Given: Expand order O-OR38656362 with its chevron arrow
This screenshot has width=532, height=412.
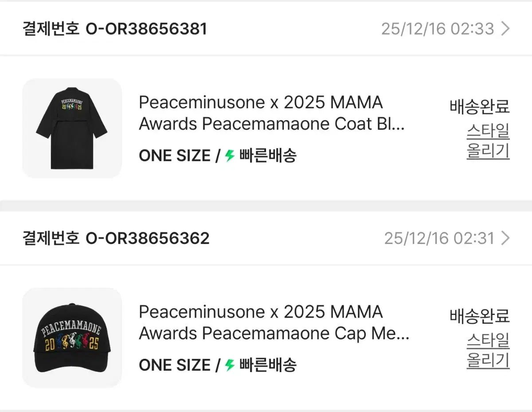Looking at the screenshot, I should pyautogui.click(x=505, y=239).
